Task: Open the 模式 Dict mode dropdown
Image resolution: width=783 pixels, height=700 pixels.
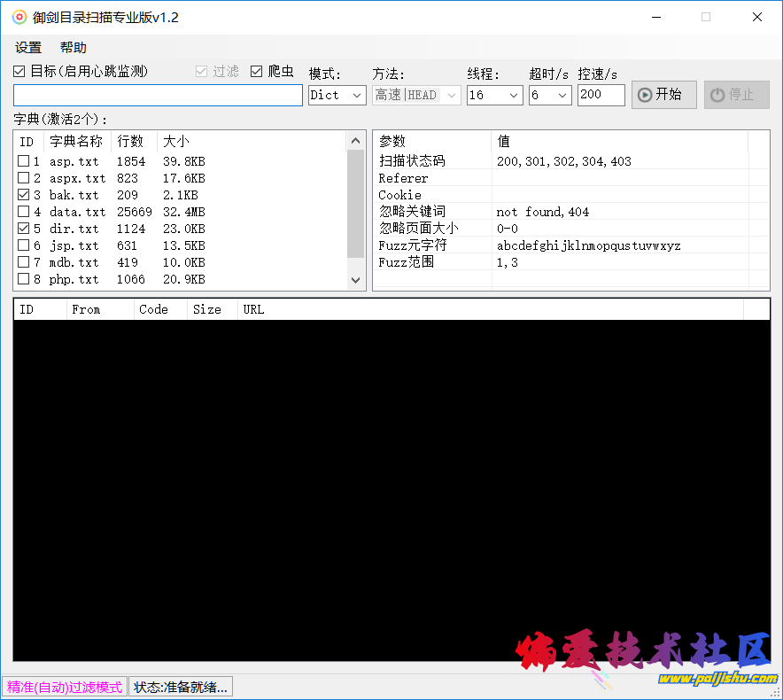Action: pyautogui.click(x=337, y=95)
